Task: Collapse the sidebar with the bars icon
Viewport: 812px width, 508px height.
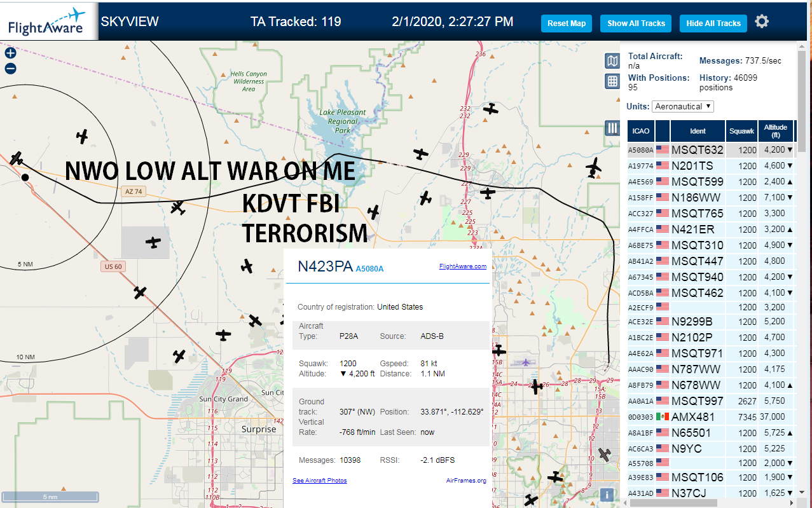Action: (612, 128)
